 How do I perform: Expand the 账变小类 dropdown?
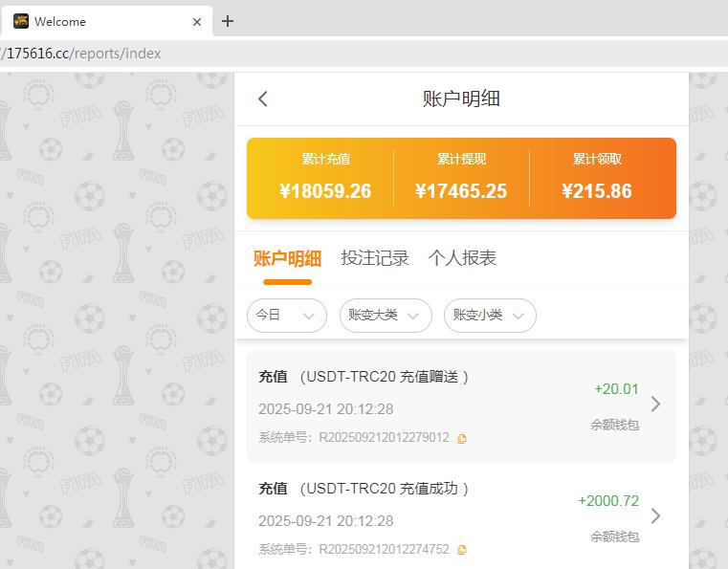click(x=490, y=316)
